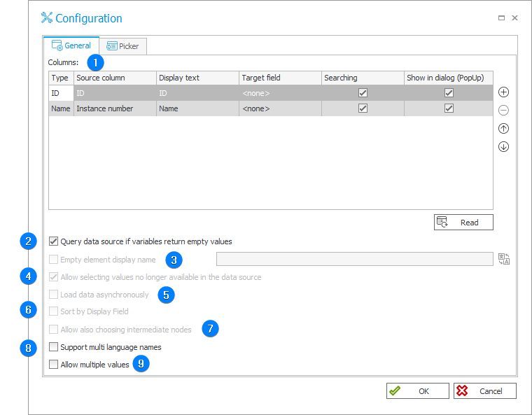Click the add column plus icon

[503, 92]
